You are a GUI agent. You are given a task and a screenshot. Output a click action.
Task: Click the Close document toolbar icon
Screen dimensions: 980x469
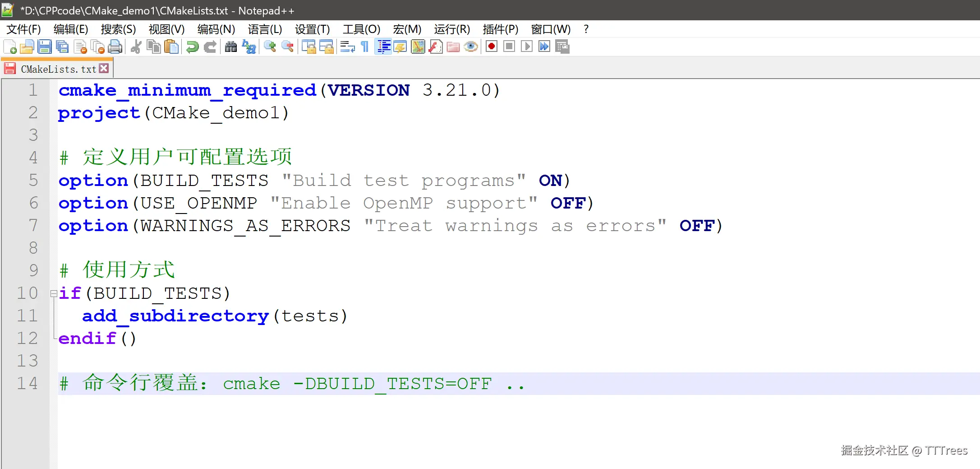pyautogui.click(x=80, y=46)
